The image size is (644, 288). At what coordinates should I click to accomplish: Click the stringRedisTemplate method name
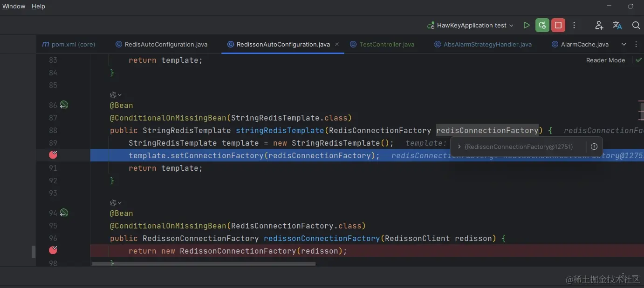[280, 130]
